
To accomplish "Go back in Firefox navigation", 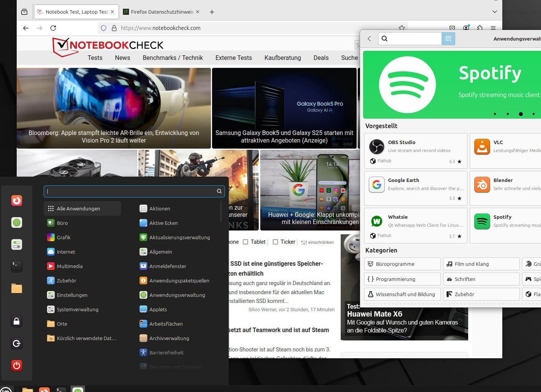I will pyautogui.click(x=26, y=28).
